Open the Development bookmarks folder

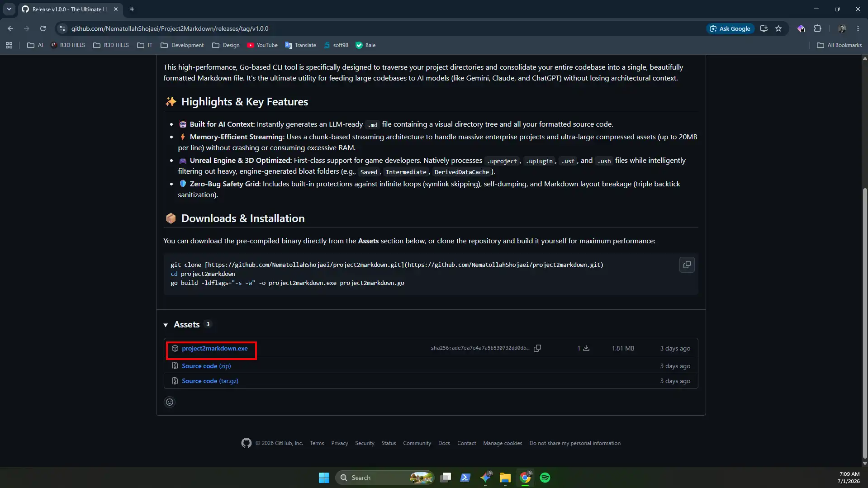pyautogui.click(x=182, y=45)
